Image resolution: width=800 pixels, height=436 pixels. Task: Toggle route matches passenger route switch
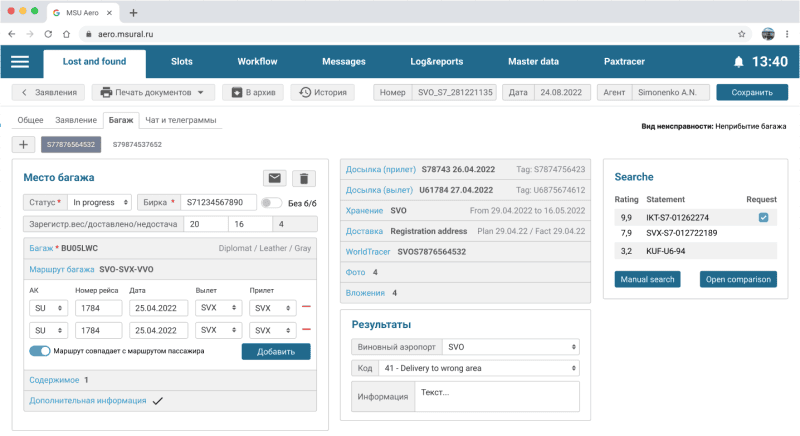point(39,351)
